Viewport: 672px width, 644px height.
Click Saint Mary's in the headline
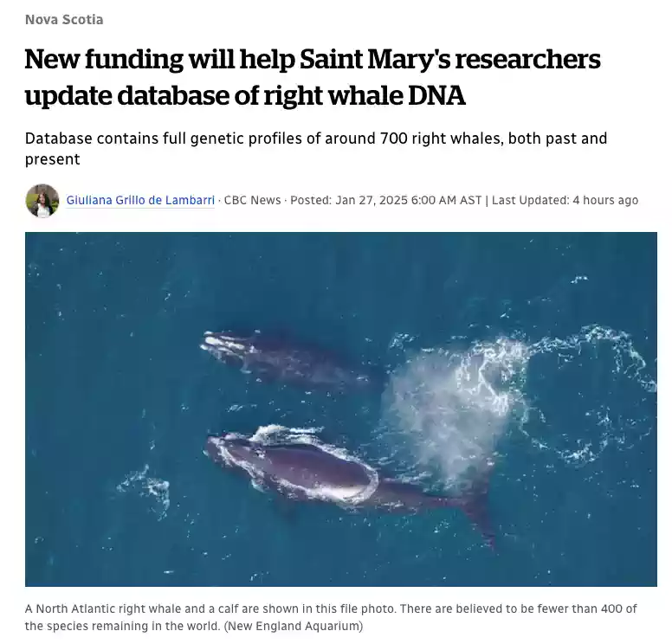pyautogui.click(x=375, y=59)
